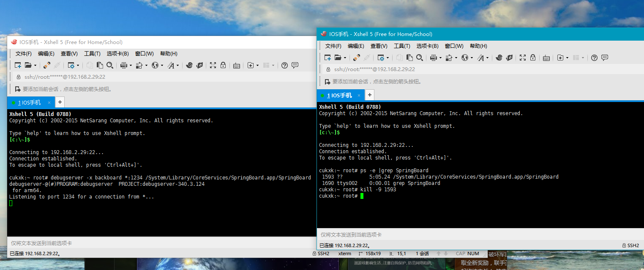Click Paste icon in right Xshell window
644x270 pixels.
409,58
